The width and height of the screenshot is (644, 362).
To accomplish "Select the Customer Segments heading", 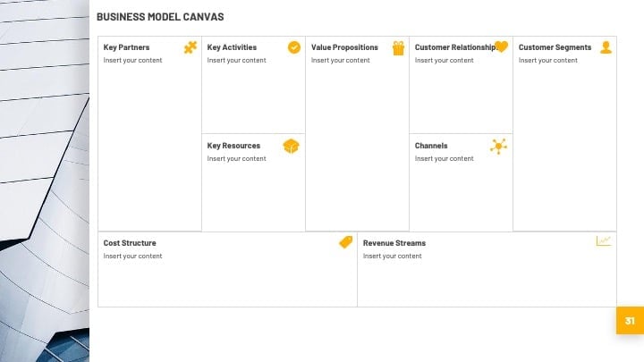I will tap(555, 47).
